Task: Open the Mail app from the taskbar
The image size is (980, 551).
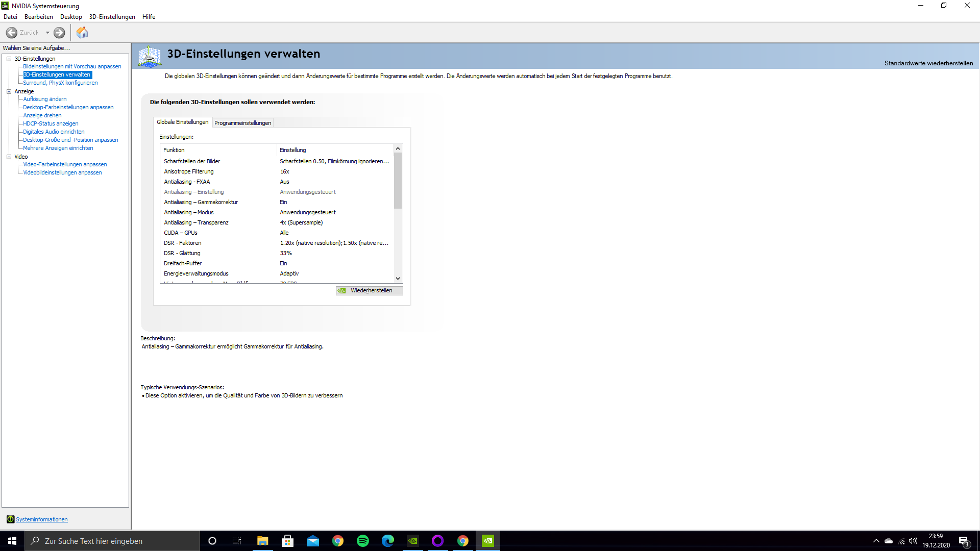Action: tap(313, 541)
